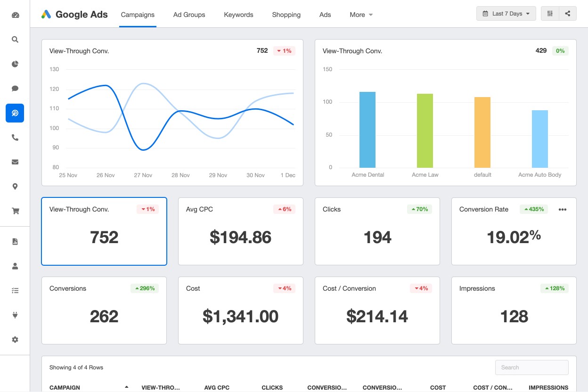Click the map location pin sidebar icon
588x392 pixels.
[15, 187]
